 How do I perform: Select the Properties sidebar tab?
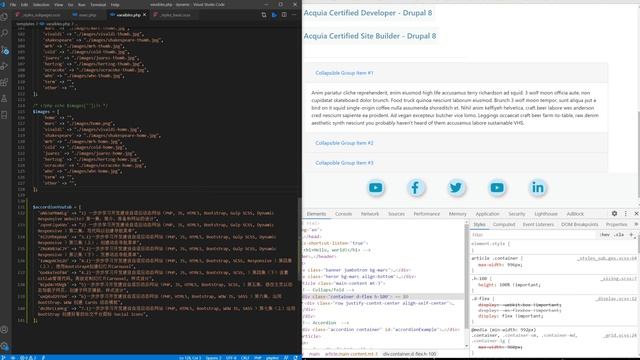point(616,224)
